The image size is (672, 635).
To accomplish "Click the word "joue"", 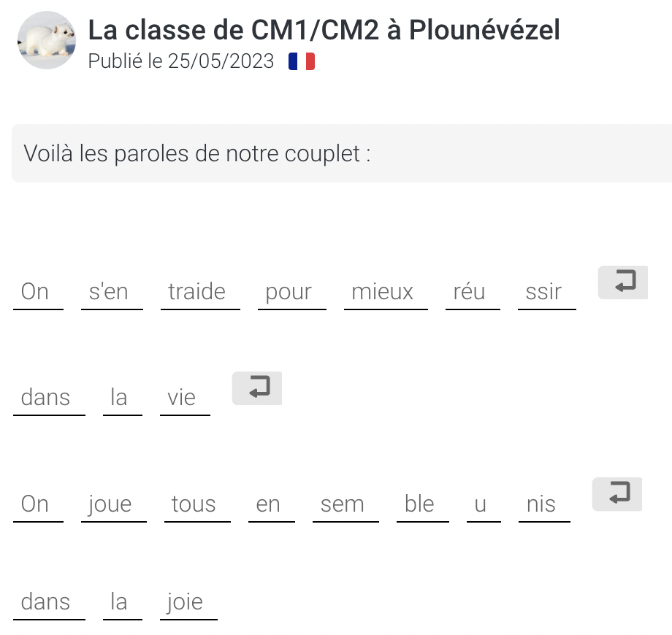I will (x=110, y=504).
